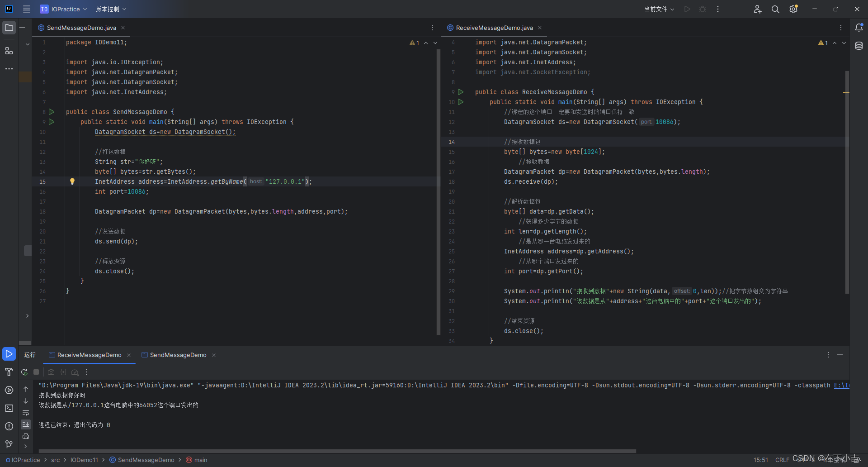The height and width of the screenshot is (467, 868).
Task: Close the ReceiveMessageDemo run tab
Action: [129, 355]
